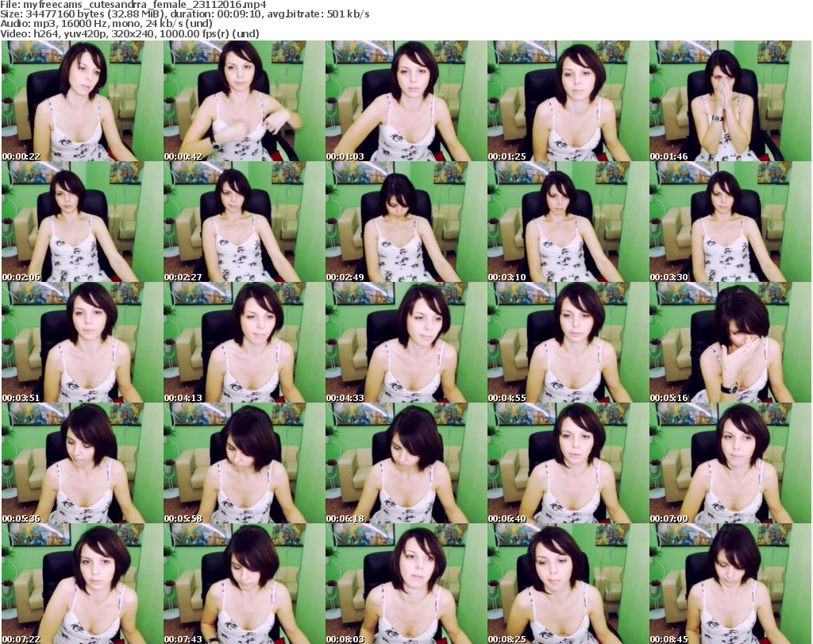The height and width of the screenshot is (644, 813).
Task: Pick the preview frame marked 00:07:00
Action: point(730,463)
